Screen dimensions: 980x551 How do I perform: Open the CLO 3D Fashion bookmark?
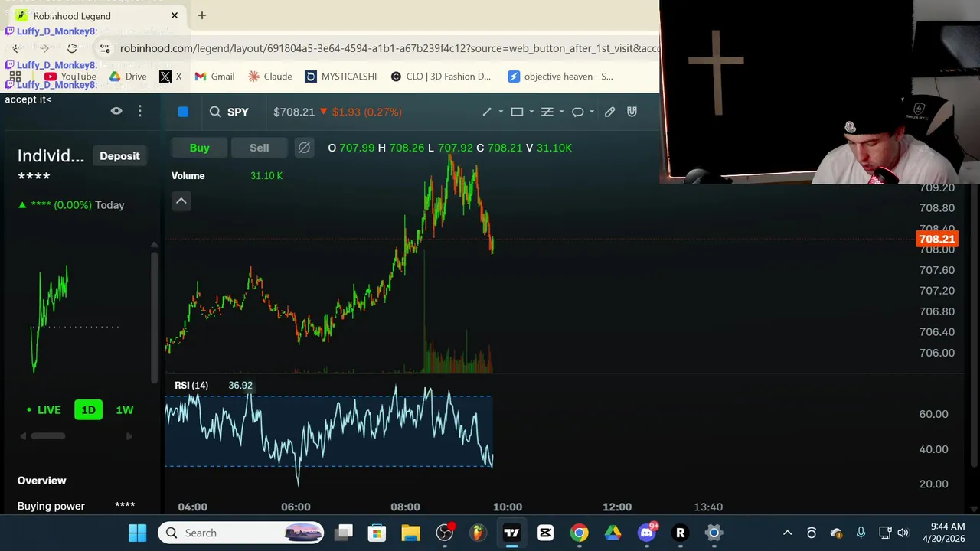coord(441,77)
